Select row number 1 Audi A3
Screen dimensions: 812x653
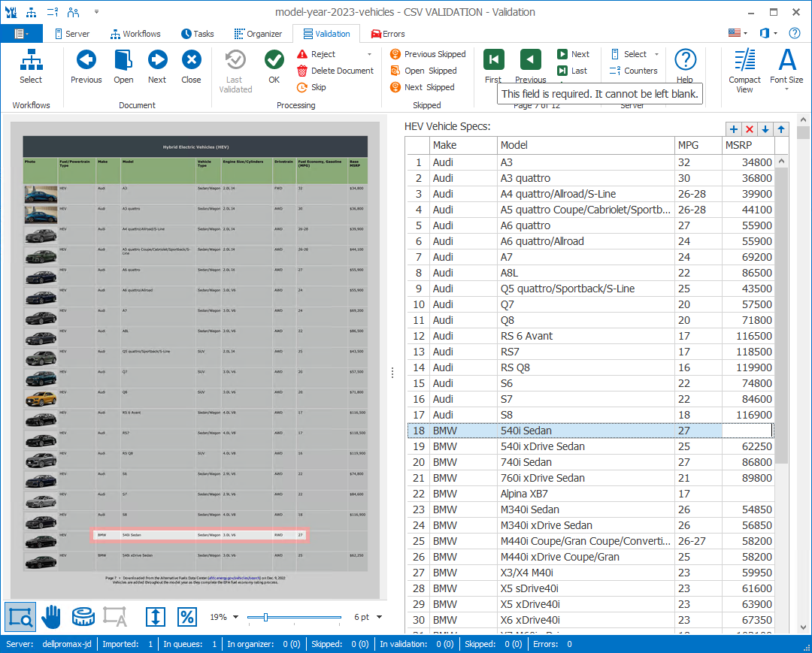coord(419,162)
